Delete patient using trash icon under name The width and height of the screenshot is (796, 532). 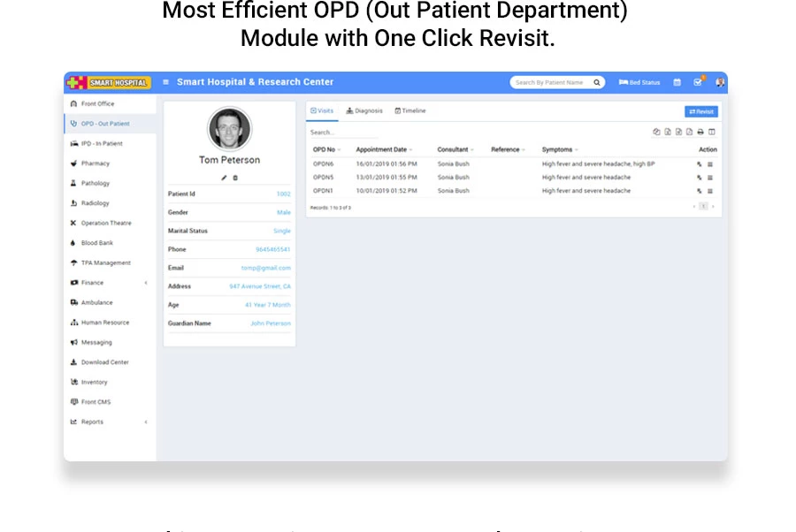(235, 178)
